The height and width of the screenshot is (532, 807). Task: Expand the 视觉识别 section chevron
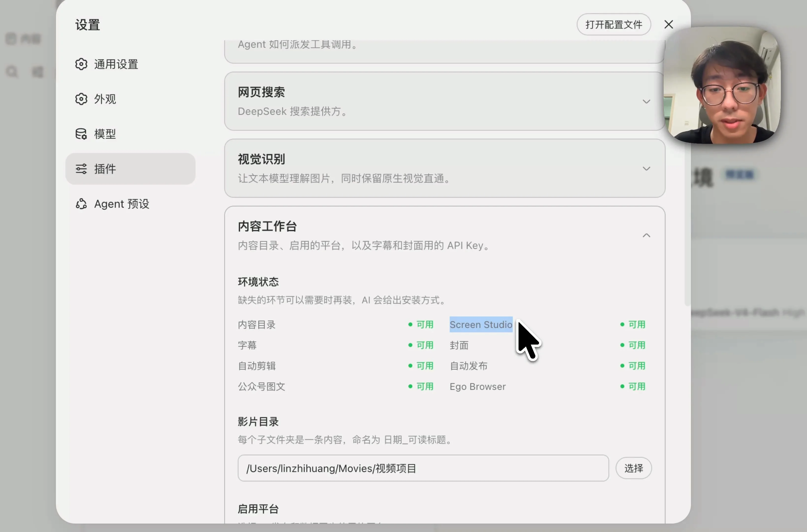[x=646, y=169]
